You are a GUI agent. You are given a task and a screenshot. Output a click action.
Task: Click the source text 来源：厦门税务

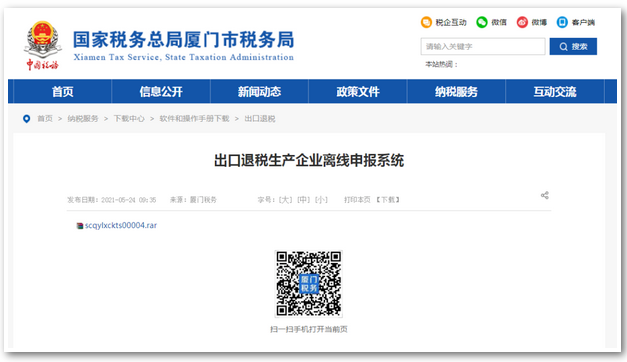(193, 200)
